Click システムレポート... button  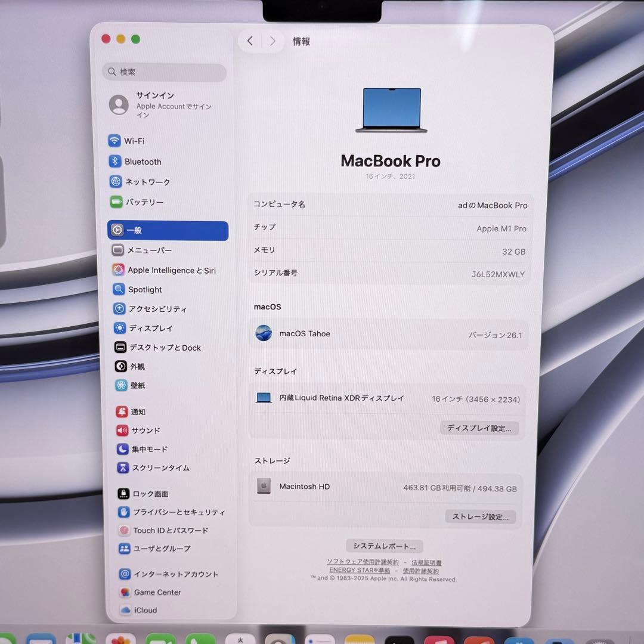tap(385, 546)
